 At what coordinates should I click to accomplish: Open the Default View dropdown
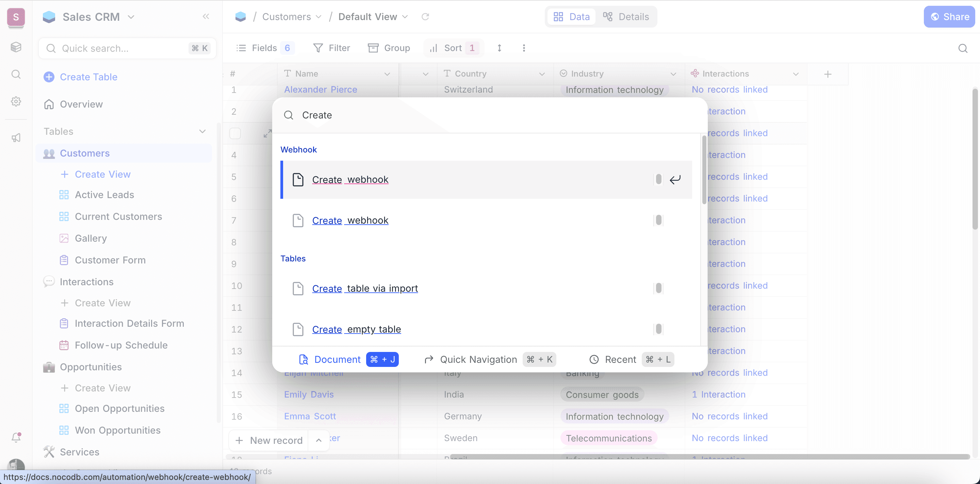[405, 17]
